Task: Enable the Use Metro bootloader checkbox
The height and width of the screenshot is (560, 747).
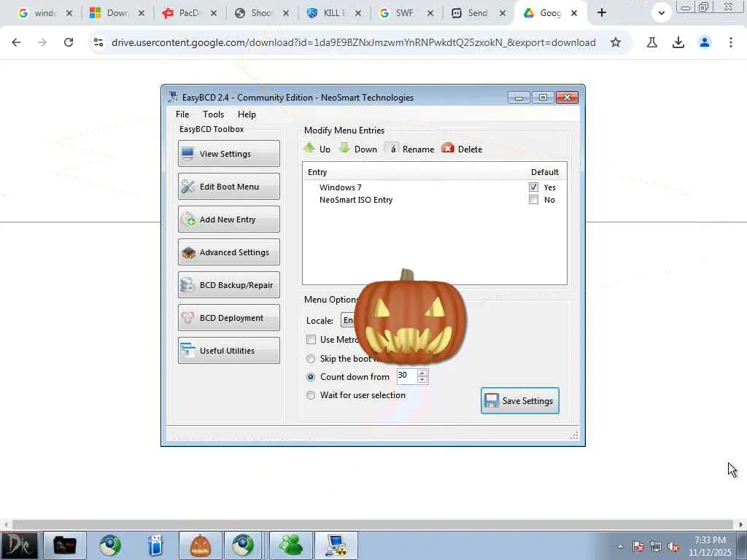Action: 311,340
